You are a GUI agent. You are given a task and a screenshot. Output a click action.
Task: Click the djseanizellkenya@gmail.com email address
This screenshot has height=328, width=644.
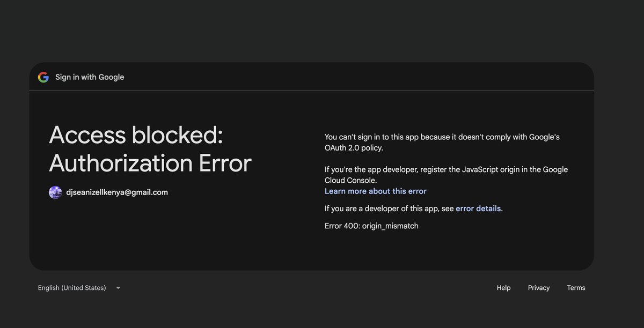pos(117,192)
